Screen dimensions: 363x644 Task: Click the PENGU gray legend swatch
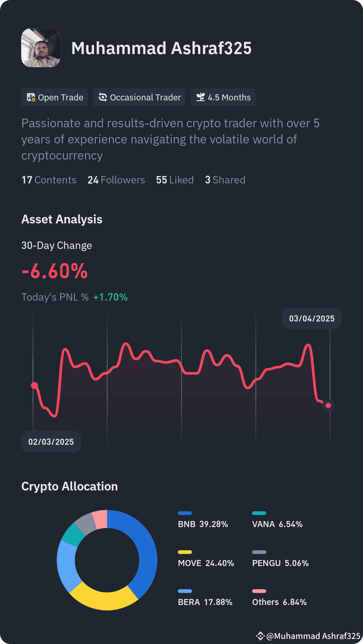tap(259, 552)
